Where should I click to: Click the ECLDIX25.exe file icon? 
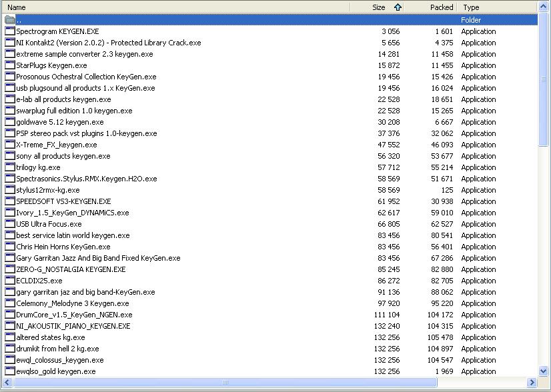(10, 280)
